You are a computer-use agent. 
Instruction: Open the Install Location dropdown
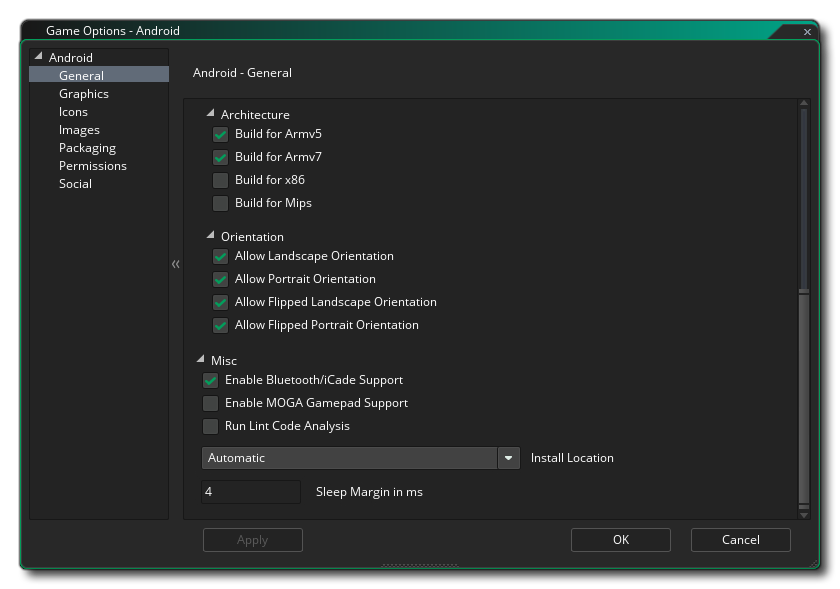pyautogui.click(x=509, y=458)
